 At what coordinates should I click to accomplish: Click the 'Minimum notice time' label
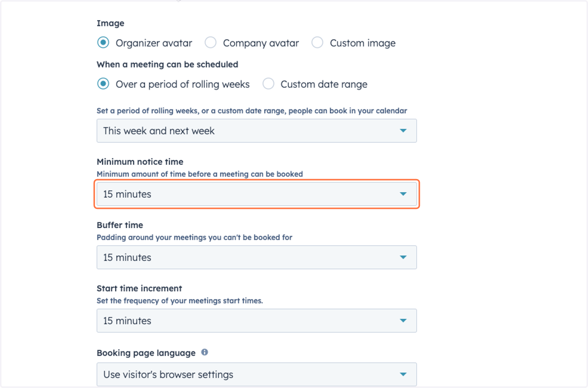140,162
